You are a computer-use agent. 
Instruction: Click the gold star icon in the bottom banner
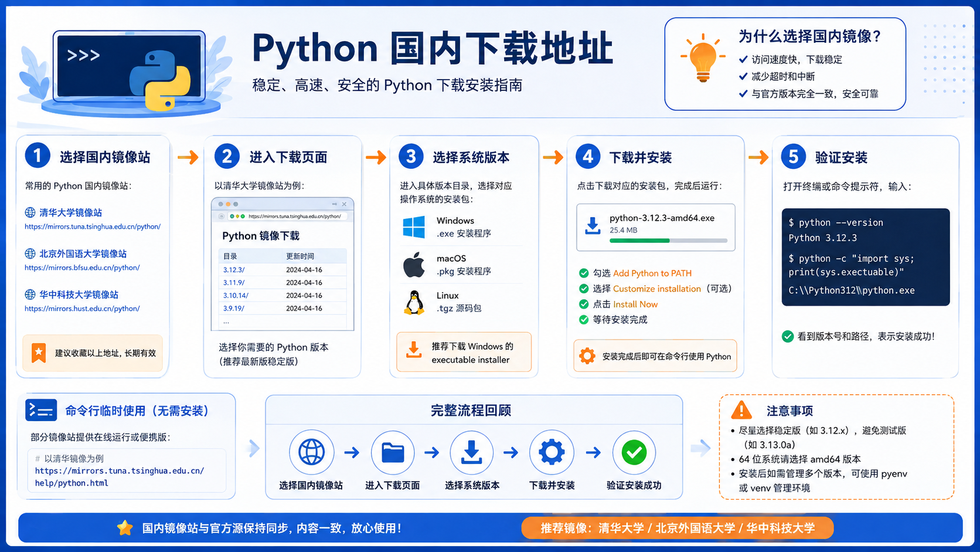(125, 528)
